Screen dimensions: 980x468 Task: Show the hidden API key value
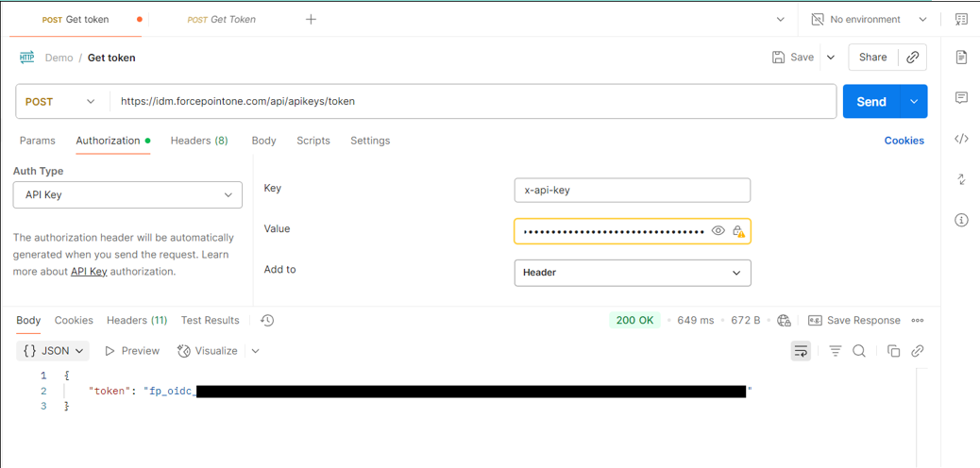[718, 231]
